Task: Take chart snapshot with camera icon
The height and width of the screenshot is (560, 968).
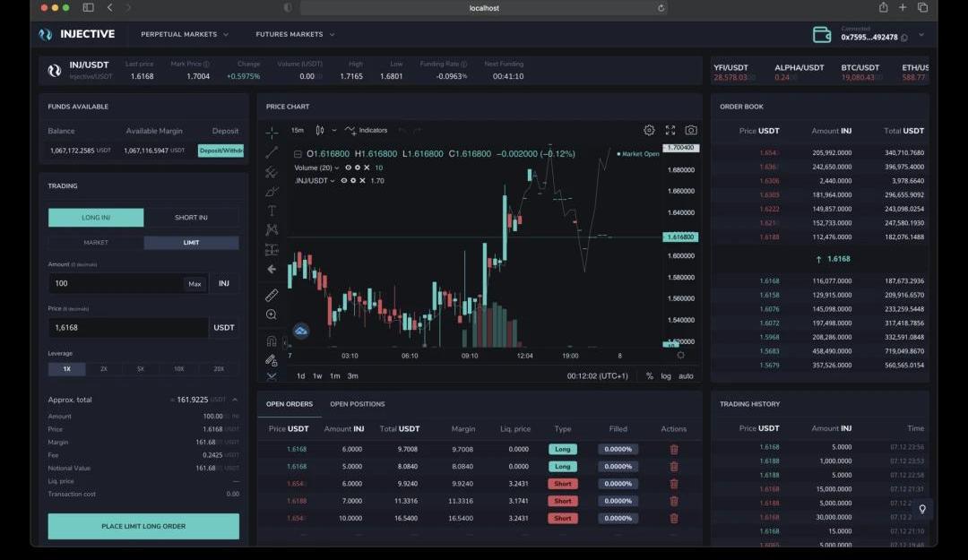Action: pos(691,131)
